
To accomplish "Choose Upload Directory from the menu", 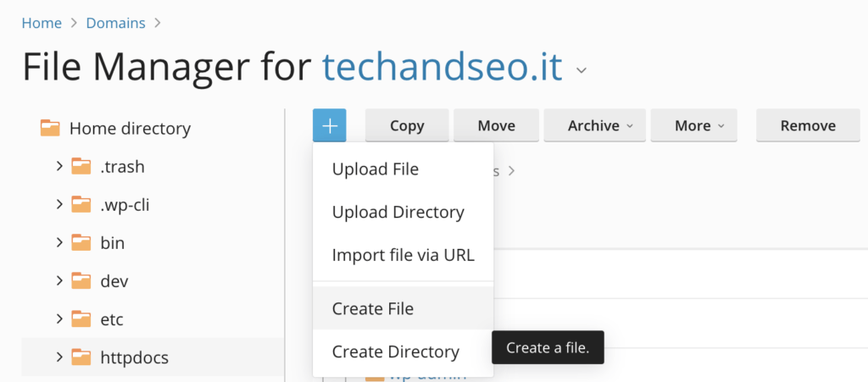I will pos(403,213).
